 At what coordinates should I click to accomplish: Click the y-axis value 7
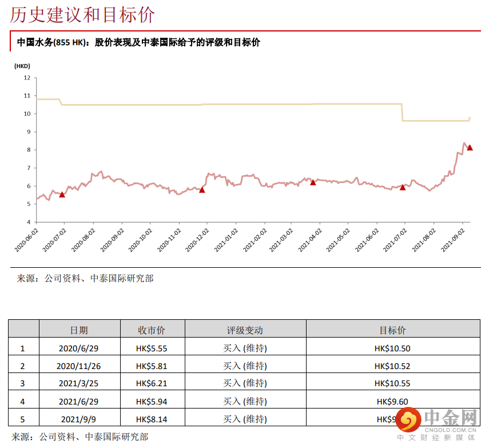coord(29,168)
